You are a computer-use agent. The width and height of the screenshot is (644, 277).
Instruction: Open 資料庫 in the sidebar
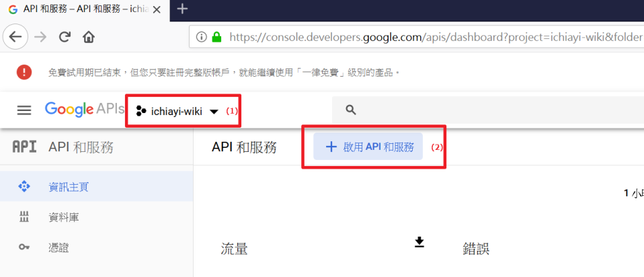click(96, 217)
